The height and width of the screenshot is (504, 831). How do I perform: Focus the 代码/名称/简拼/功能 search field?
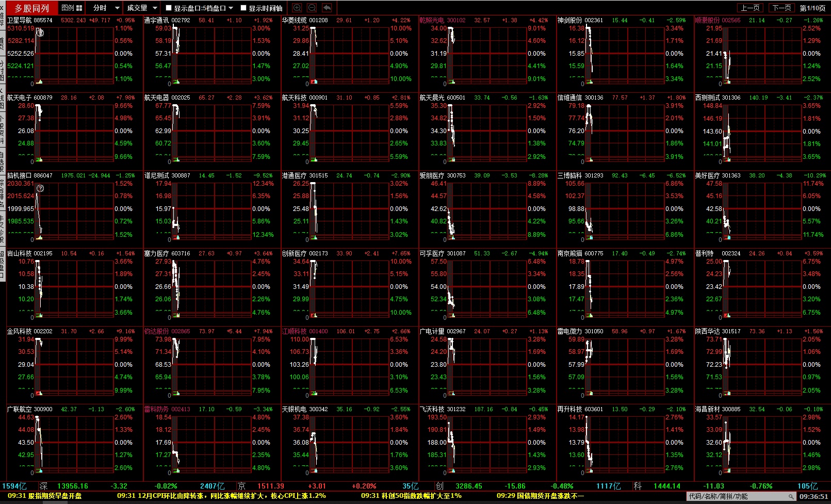(742, 496)
